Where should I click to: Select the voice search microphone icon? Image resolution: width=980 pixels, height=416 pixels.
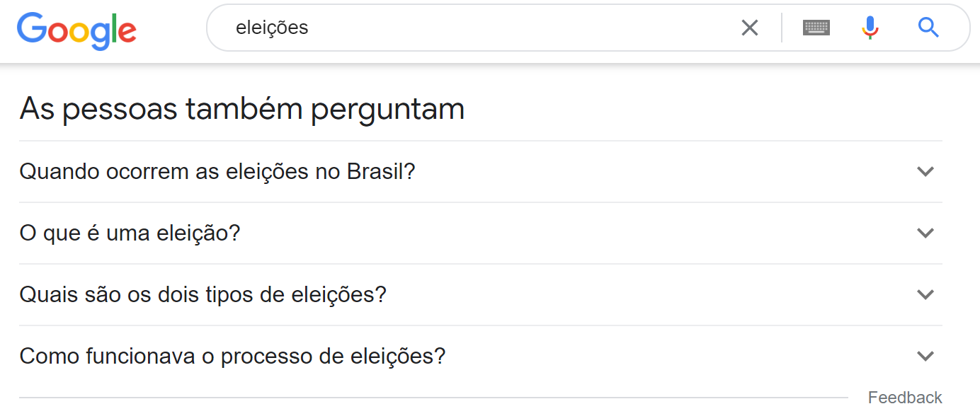[x=870, y=27]
